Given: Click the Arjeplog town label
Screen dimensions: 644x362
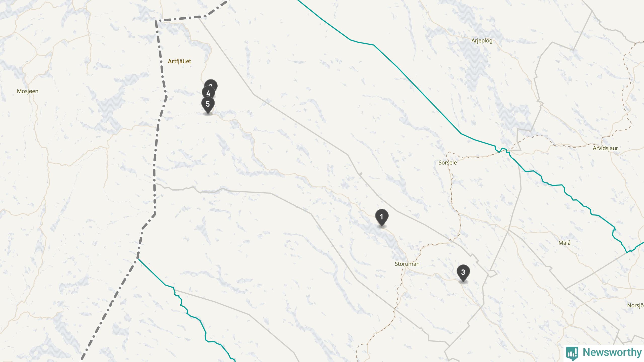Looking at the screenshot, I should 482,40.
